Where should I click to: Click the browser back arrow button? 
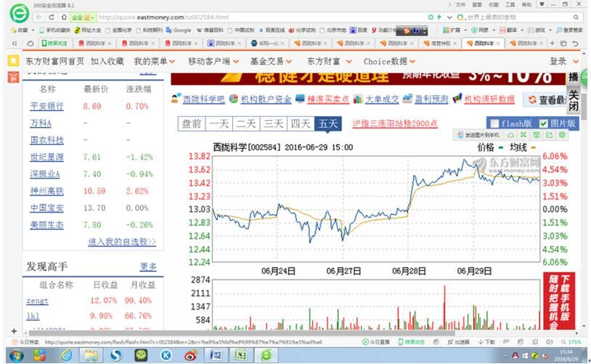(39, 17)
